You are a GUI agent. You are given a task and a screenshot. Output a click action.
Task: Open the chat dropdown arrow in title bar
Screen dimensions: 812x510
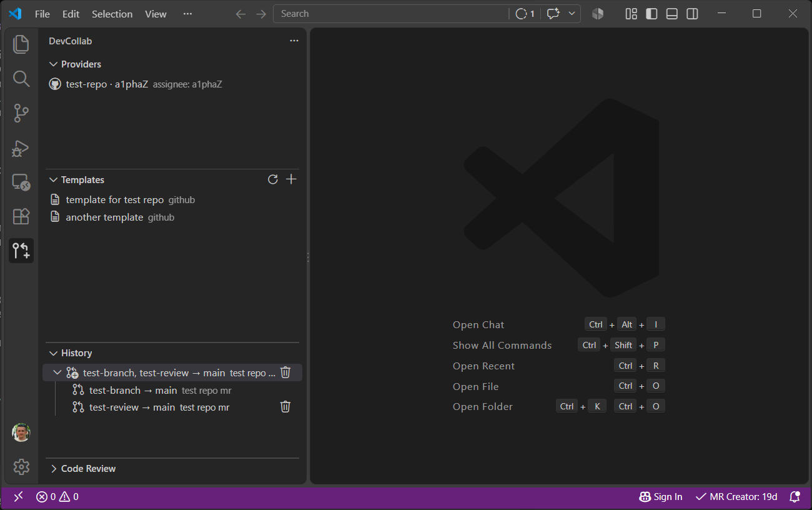pos(572,14)
